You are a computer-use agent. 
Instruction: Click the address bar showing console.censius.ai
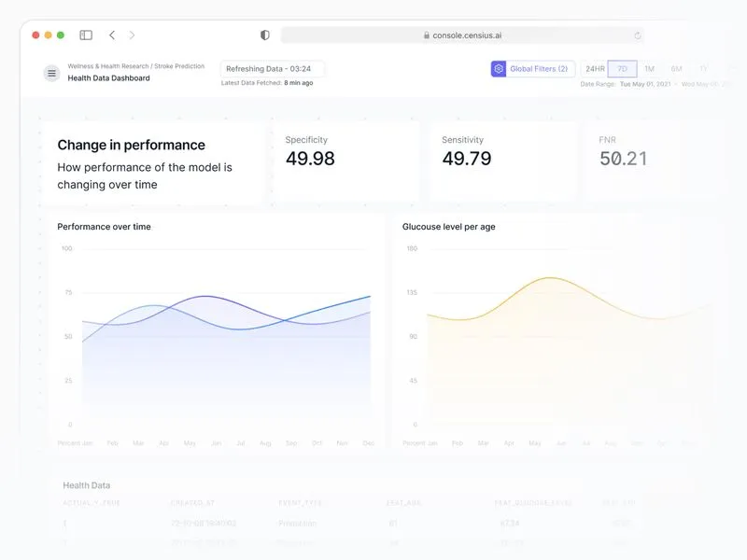(x=462, y=35)
